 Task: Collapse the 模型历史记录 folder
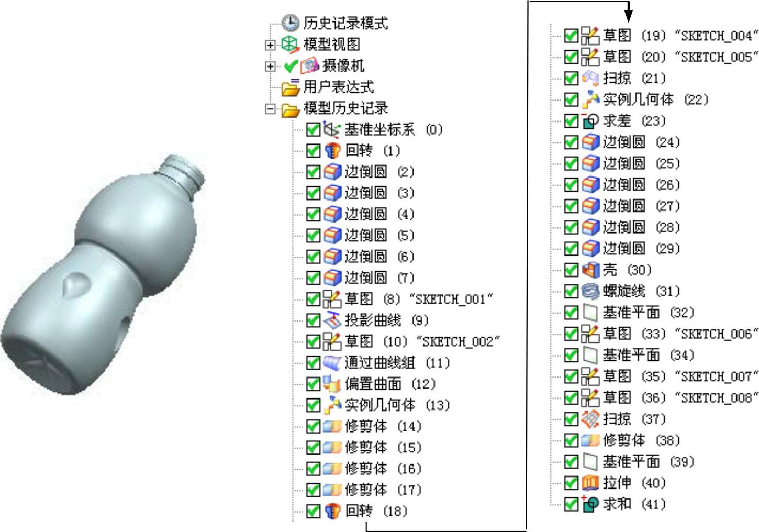(270, 109)
